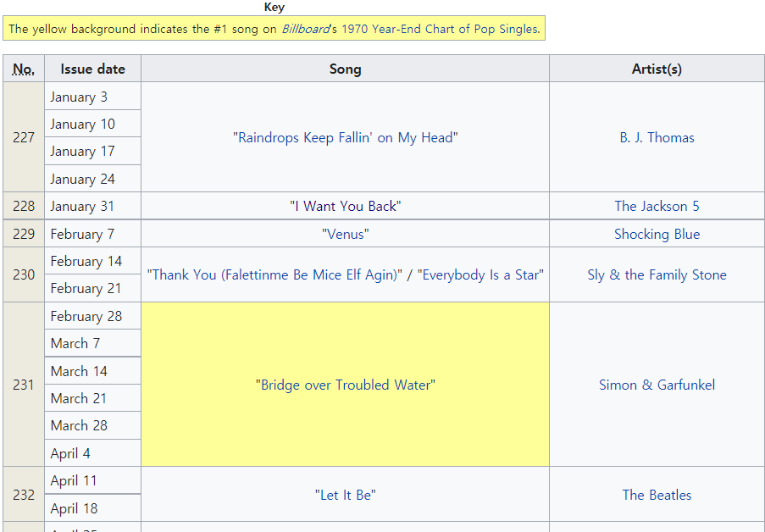Click the number 229 cell

coord(24,234)
